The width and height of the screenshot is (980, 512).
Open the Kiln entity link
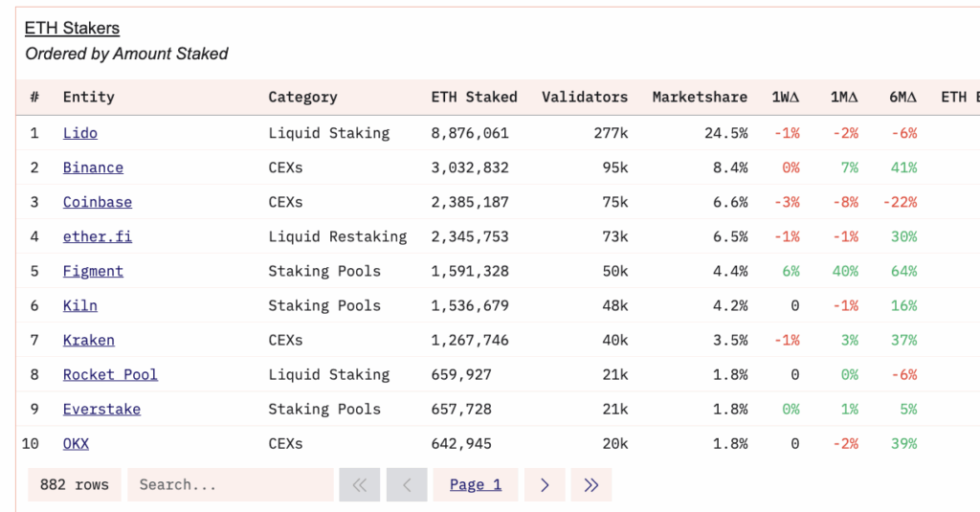coord(80,305)
